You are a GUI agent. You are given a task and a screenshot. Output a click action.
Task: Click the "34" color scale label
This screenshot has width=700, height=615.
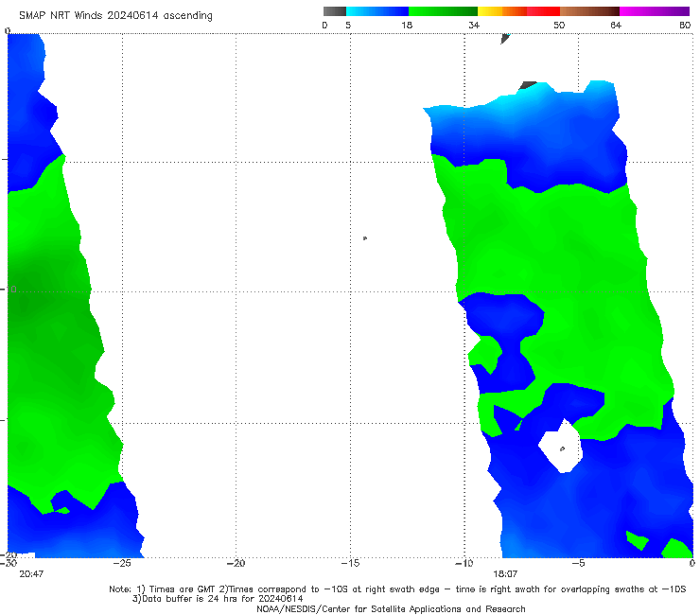tap(474, 25)
